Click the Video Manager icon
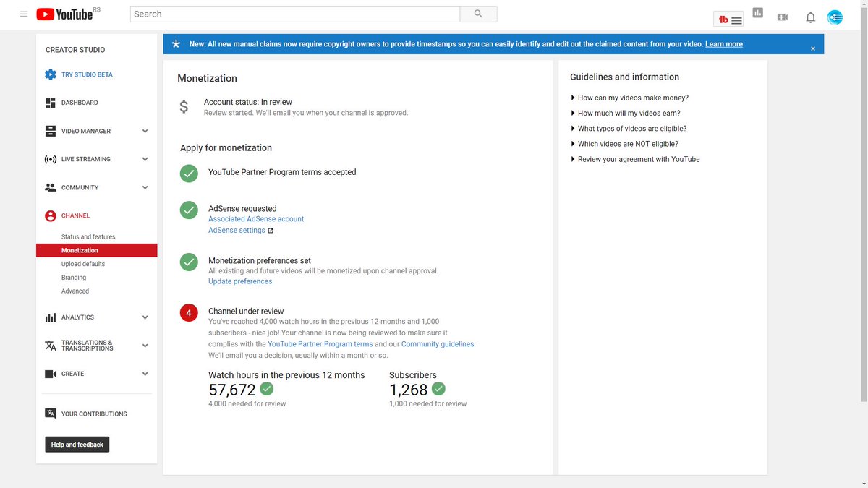The width and height of the screenshot is (868, 488). tap(51, 131)
